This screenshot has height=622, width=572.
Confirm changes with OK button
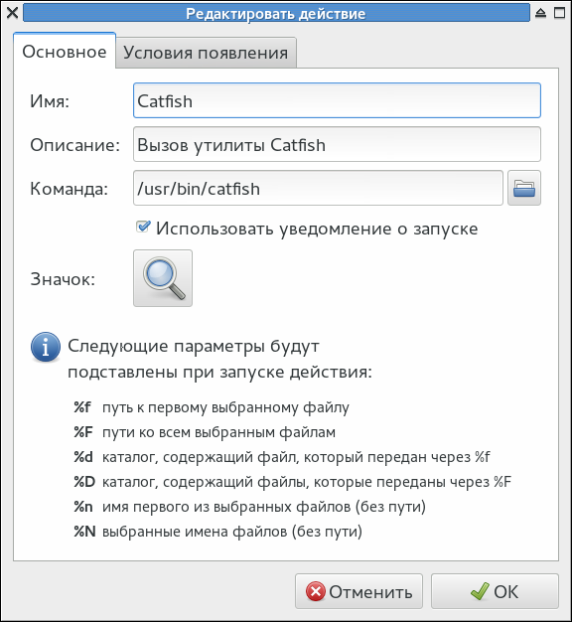point(495,591)
